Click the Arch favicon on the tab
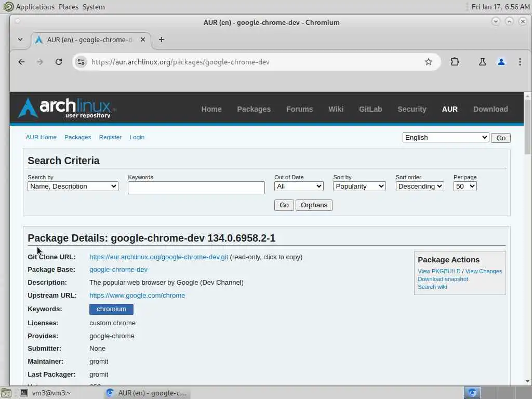This screenshot has height=399, width=532. (39, 39)
